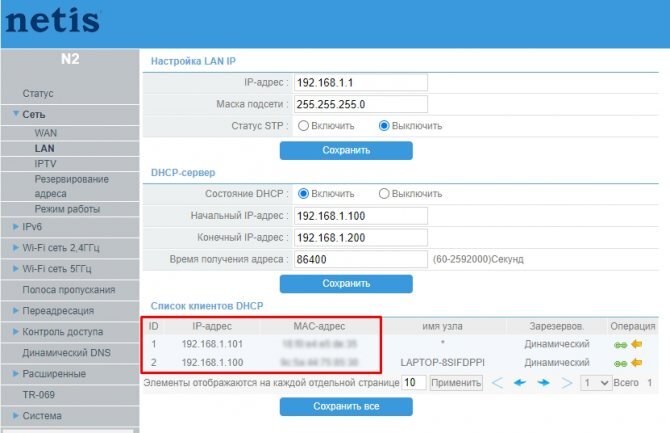Collapse the Сеть menu section
Image resolution: width=670 pixels, height=433 pixels.
coord(16,114)
